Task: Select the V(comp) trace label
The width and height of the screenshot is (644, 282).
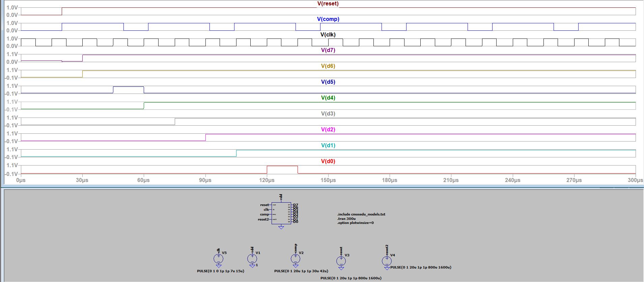Action: (328, 19)
